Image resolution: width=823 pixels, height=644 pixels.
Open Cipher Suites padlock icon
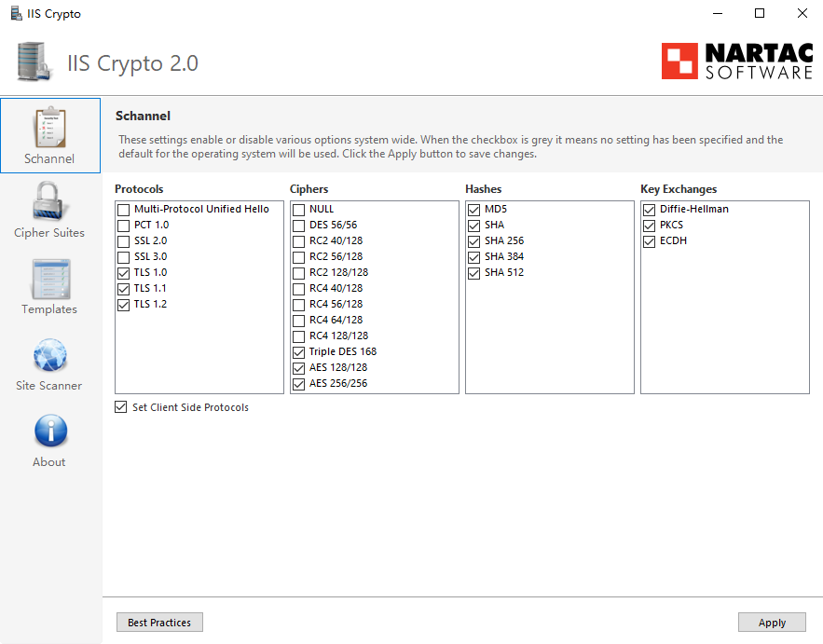[x=48, y=201]
